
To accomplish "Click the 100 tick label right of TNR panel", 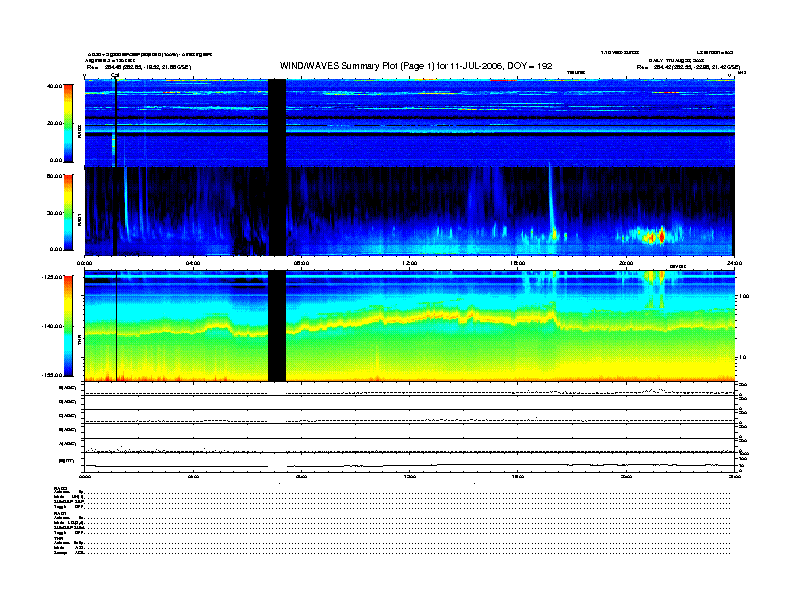I will [744, 296].
